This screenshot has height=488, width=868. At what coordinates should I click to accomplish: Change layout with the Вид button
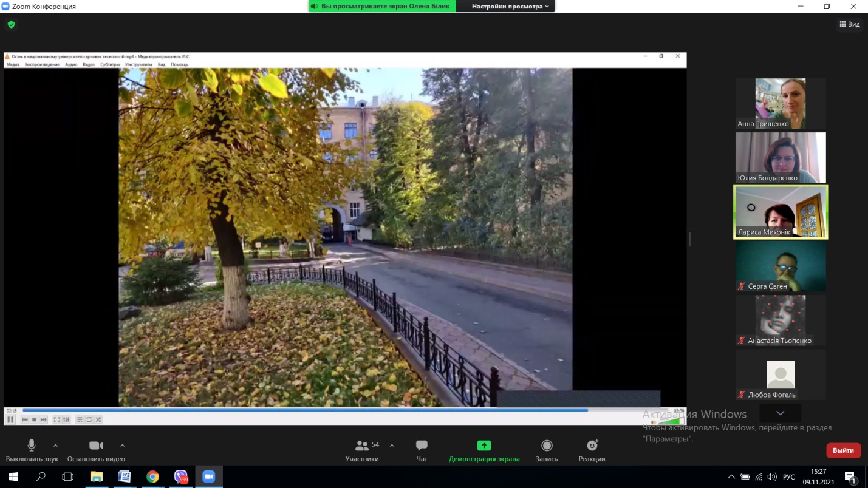coord(850,24)
